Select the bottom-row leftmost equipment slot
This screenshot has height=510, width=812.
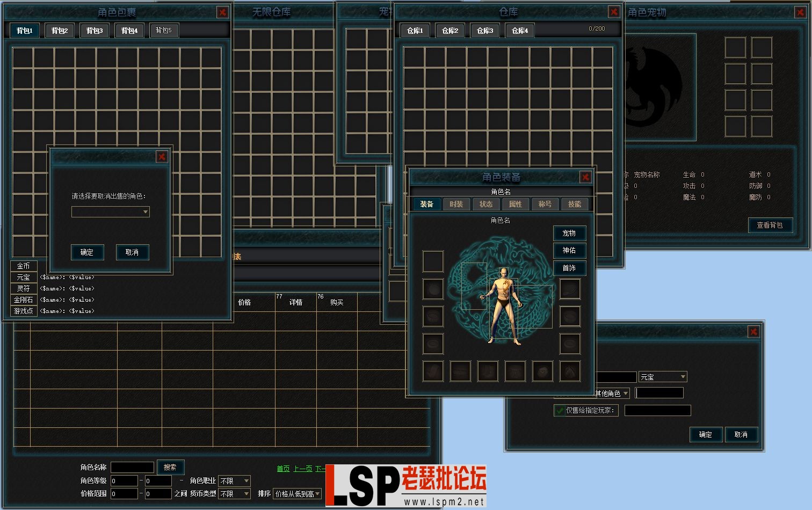click(x=433, y=371)
